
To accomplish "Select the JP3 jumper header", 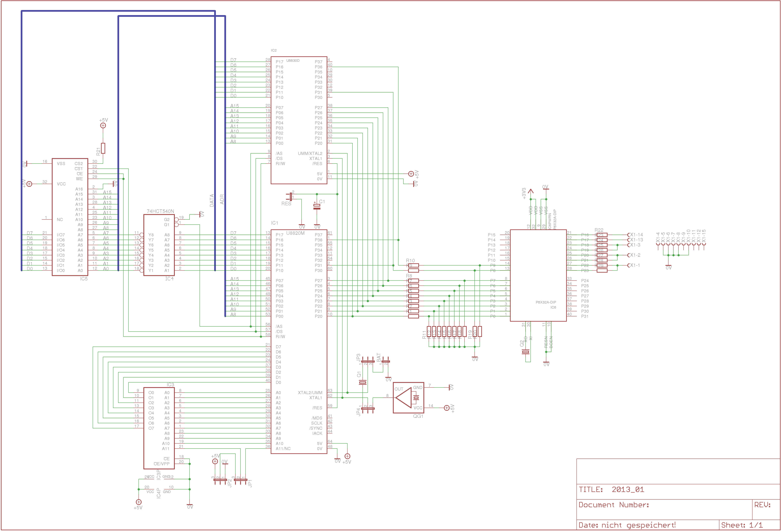I will 367,362.
